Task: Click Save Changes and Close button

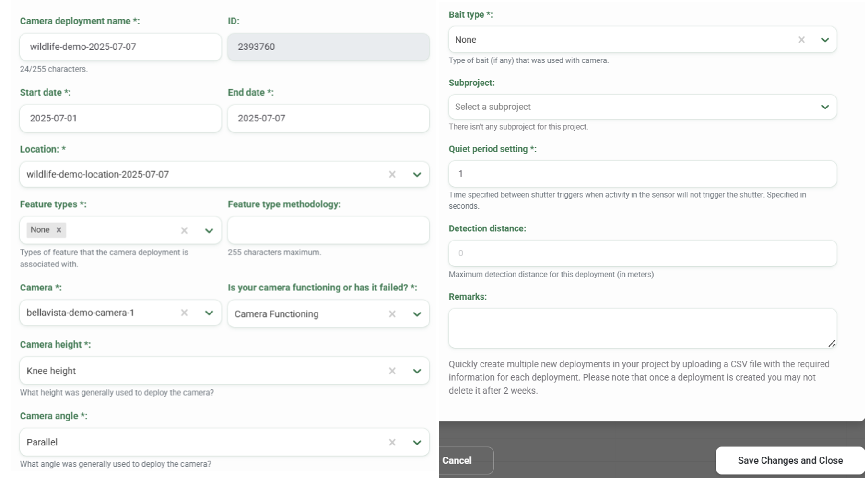Action: tap(790, 461)
